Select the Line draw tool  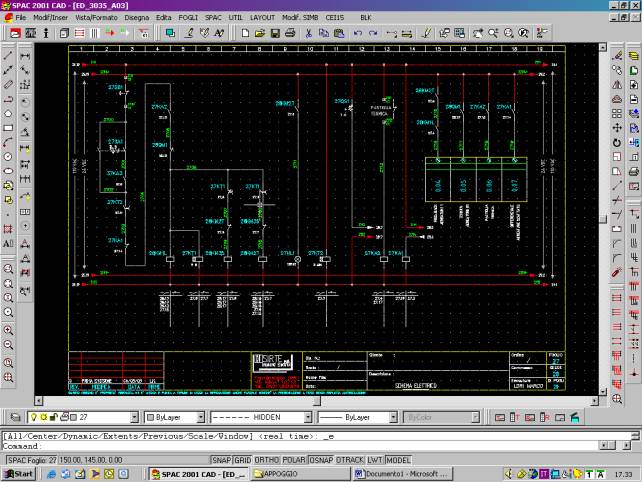pos(8,56)
